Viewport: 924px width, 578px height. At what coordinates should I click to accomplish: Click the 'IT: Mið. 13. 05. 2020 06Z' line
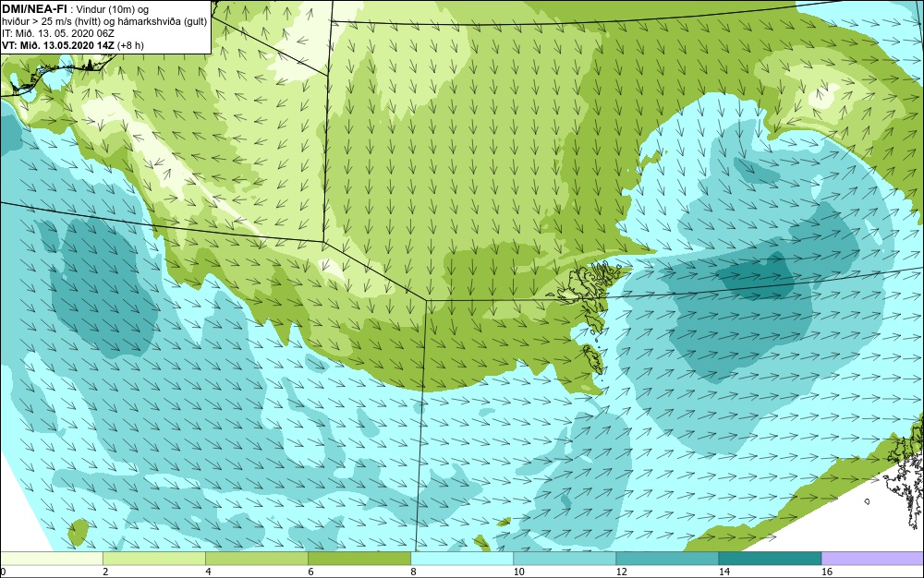pos(57,33)
